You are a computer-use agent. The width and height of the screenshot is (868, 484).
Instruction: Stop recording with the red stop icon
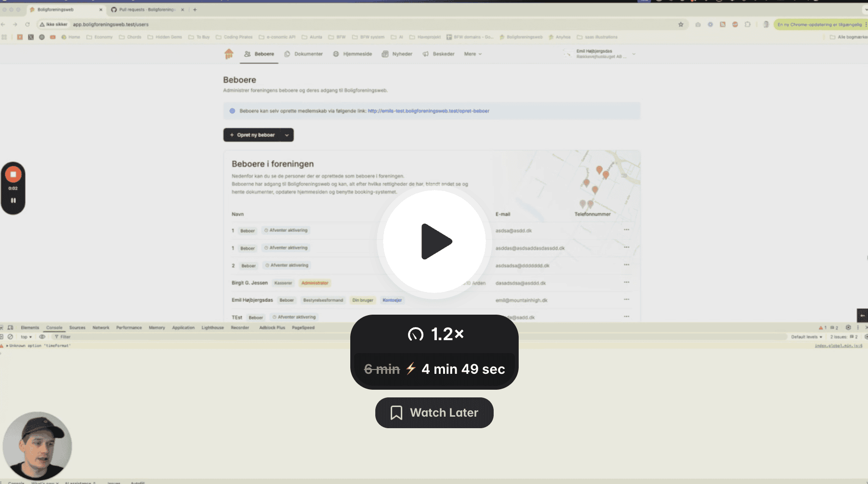(13, 175)
